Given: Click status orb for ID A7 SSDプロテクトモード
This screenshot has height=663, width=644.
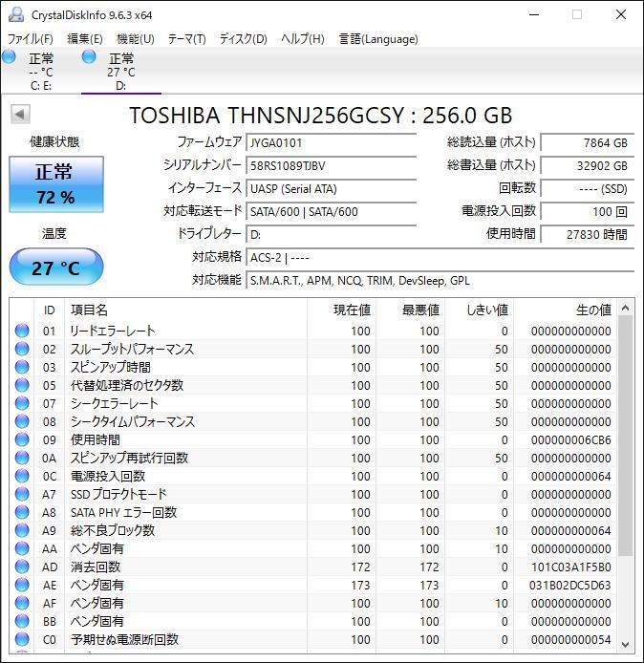Looking at the screenshot, I should point(22,494).
